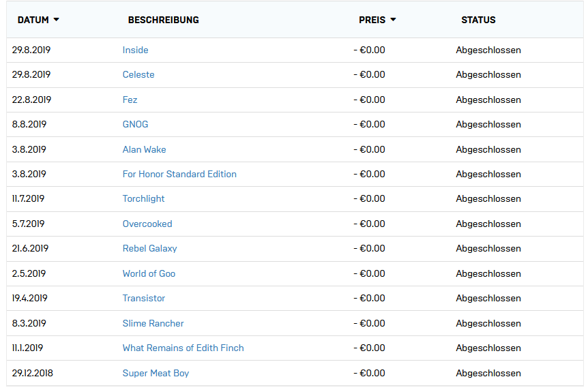Screen dimensions: 588x392
Task: Click the Datum header label
Action: coord(33,20)
